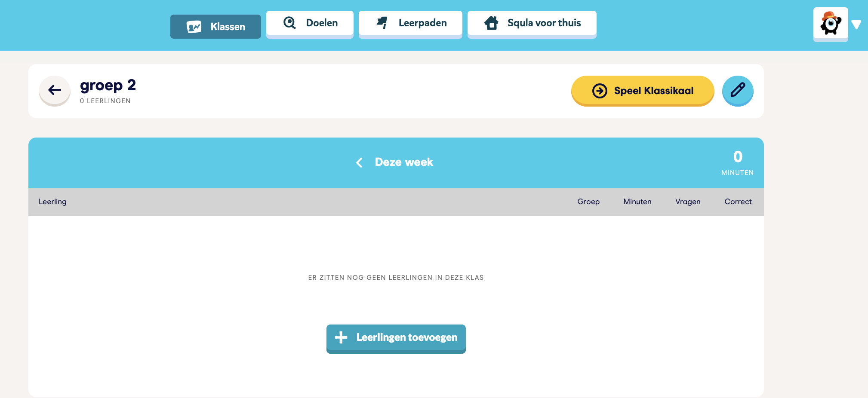Click the Deze week label
The width and height of the screenshot is (868, 398).
(404, 162)
